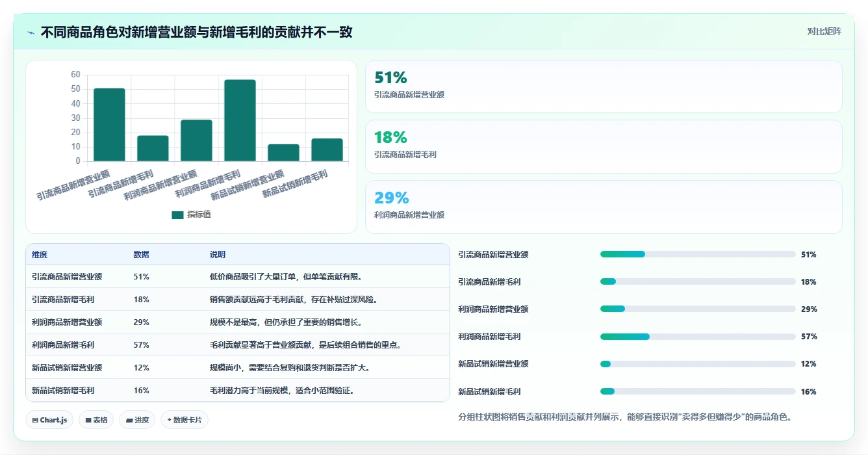
Task: Click the 51% data card
Action: [x=604, y=86]
